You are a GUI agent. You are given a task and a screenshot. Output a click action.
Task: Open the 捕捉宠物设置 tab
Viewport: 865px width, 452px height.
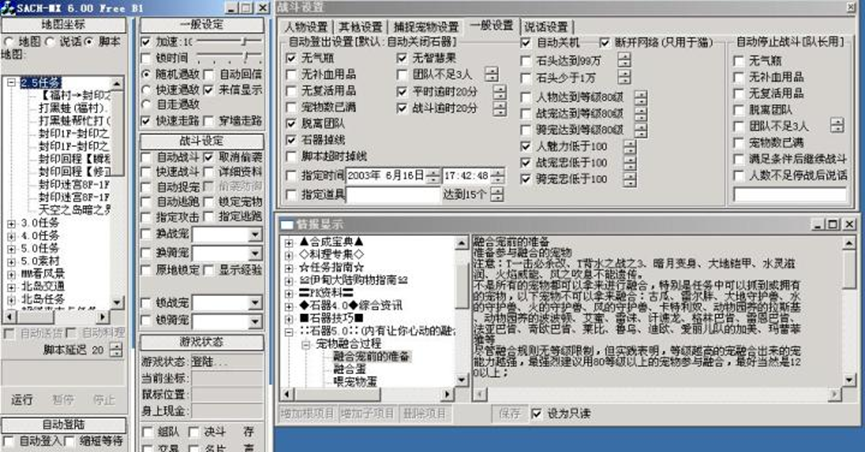click(425, 27)
